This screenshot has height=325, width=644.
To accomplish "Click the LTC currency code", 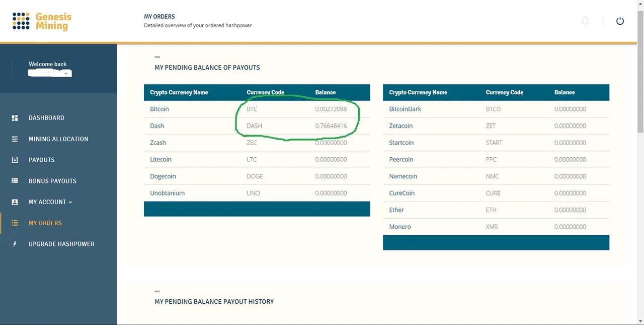I will coord(252,159).
